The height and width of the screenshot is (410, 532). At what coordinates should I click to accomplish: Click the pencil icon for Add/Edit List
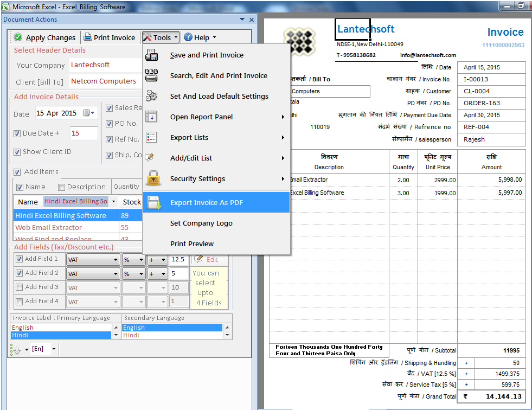tap(149, 157)
